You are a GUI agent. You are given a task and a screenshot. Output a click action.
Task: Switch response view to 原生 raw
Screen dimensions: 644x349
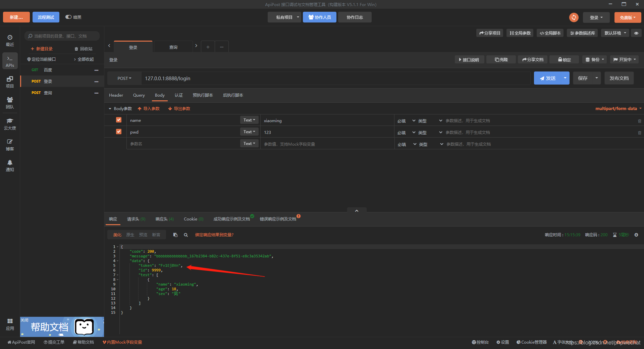point(130,235)
